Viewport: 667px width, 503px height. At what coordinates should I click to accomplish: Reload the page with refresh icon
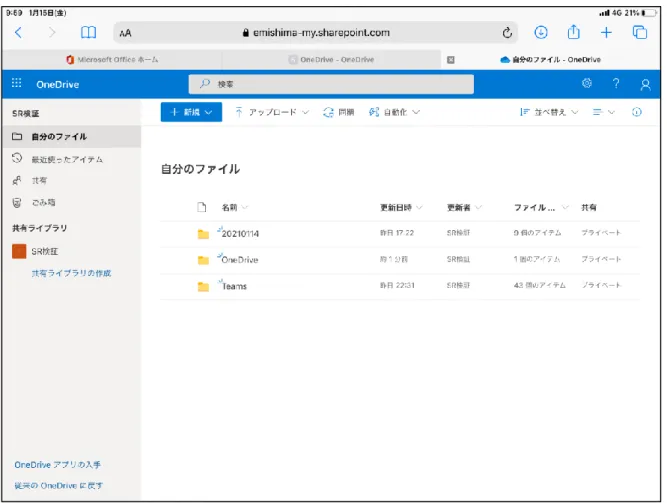coord(507,33)
